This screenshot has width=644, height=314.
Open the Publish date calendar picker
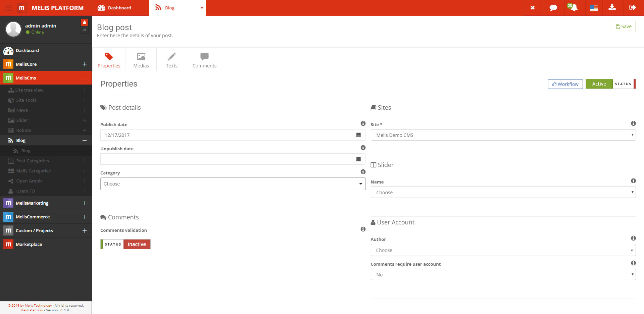click(x=358, y=135)
